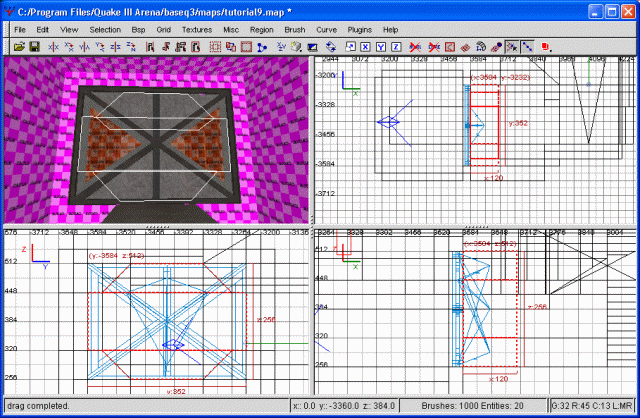The image size is (640, 418).
Task: Toggle the Z scale lock button
Action: tap(396, 47)
